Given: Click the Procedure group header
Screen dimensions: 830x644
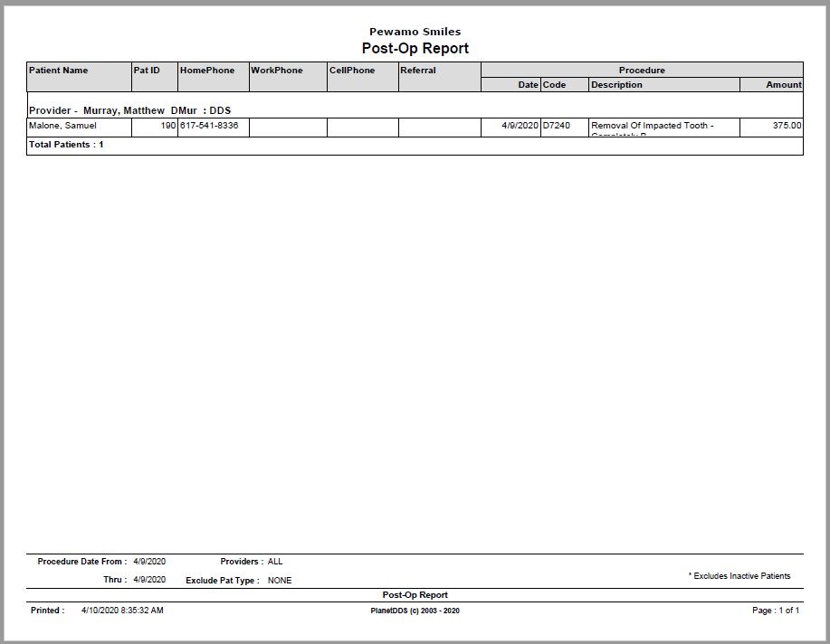Looking at the screenshot, I should tap(642, 70).
